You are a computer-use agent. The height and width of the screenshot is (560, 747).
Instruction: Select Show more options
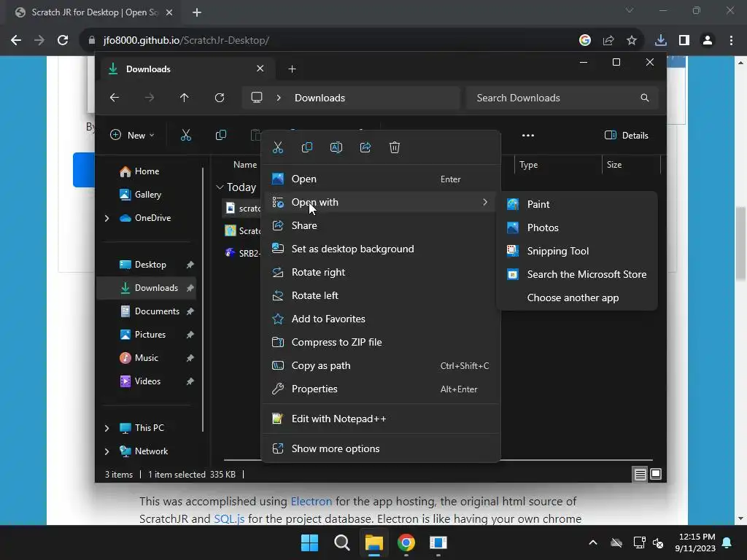(381, 448)
